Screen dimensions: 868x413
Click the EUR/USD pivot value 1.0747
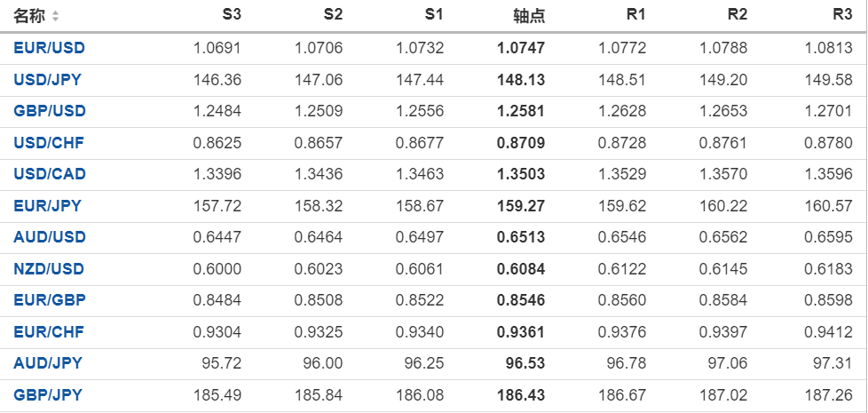pos(521,48)
